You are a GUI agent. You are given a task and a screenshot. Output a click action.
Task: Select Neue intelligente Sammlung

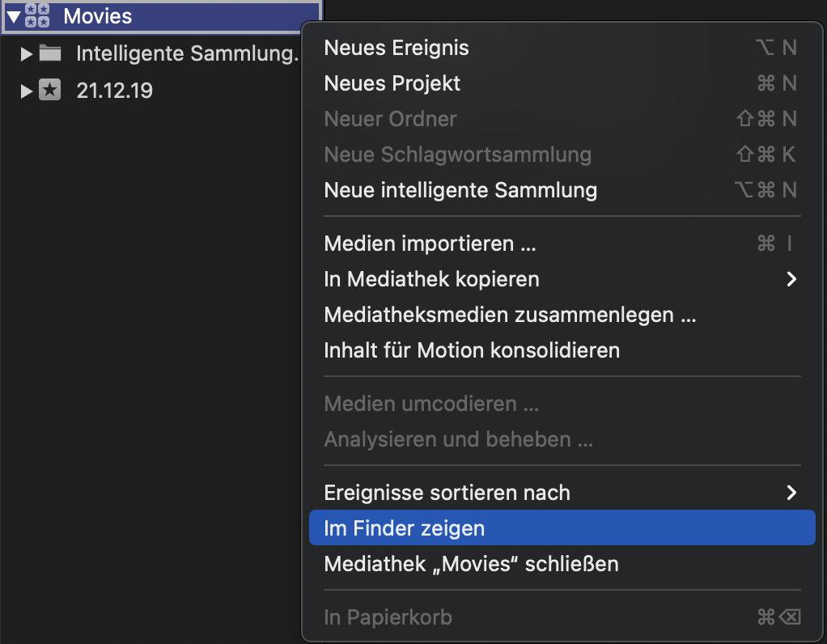[x=460, y=190]
